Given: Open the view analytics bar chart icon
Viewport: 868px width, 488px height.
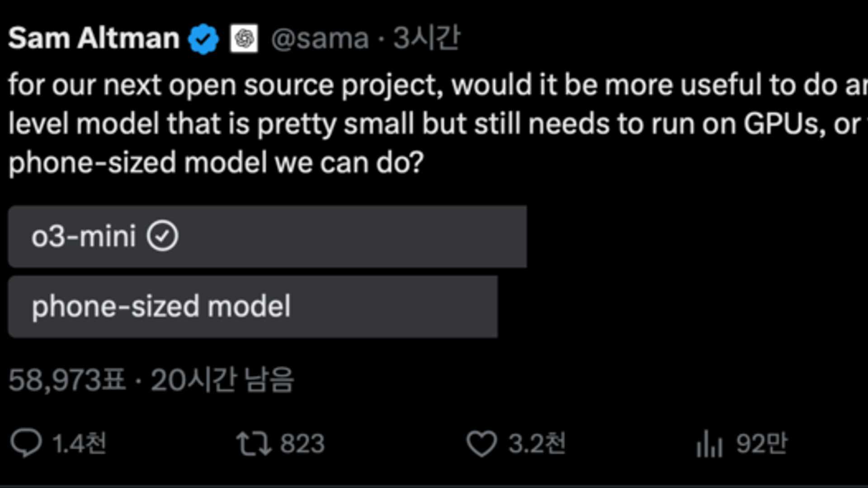Looking at the screenshot, I should [709, 443].
